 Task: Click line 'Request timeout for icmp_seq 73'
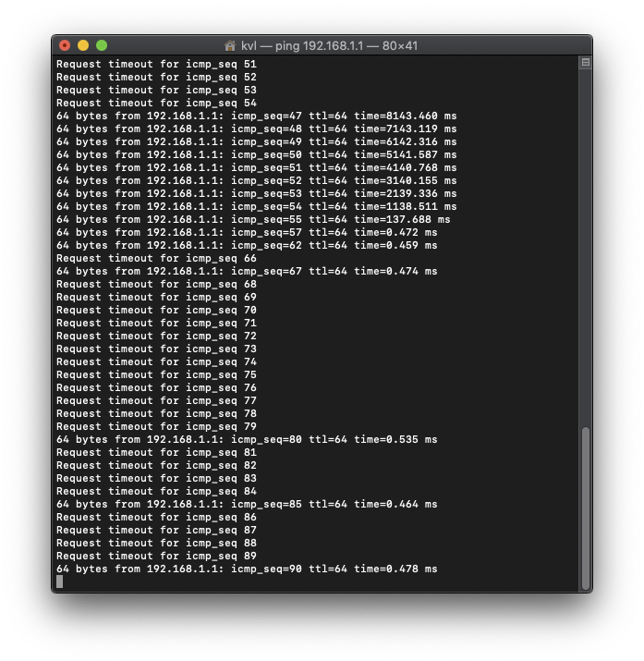click(x=156, y=349)
